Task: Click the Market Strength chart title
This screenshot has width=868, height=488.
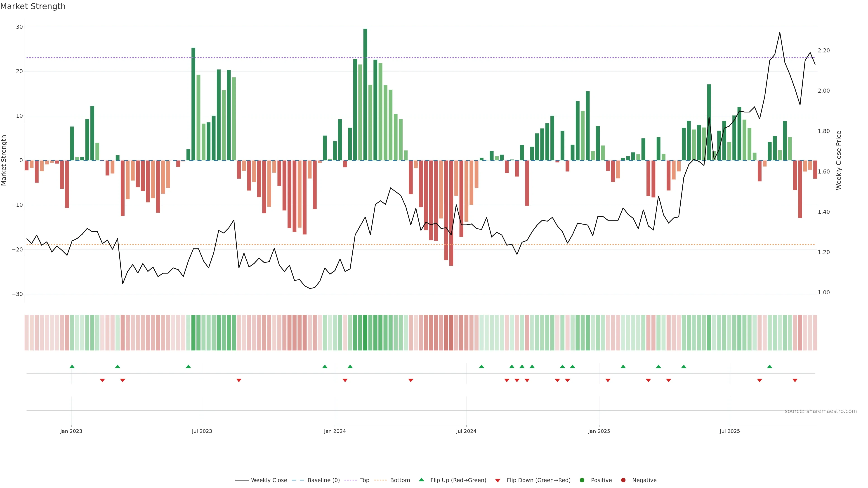Action: pyautogui.click(x=33, y=6)
